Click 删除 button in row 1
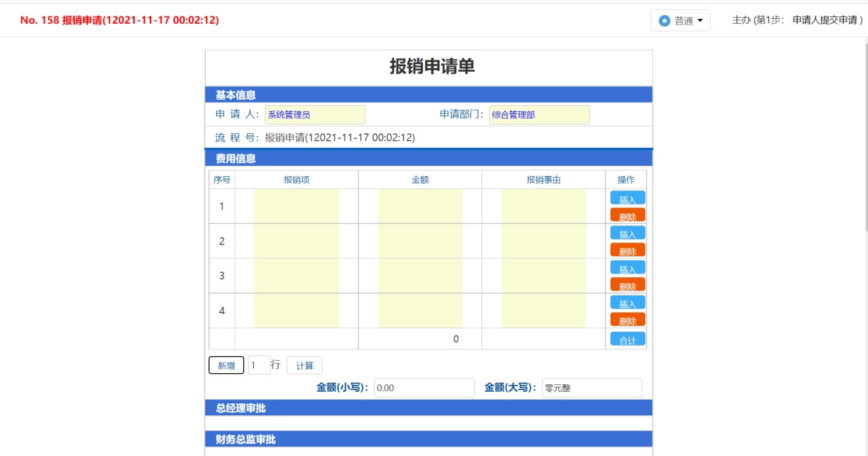 pyautogui.click(x=628, y=215)
